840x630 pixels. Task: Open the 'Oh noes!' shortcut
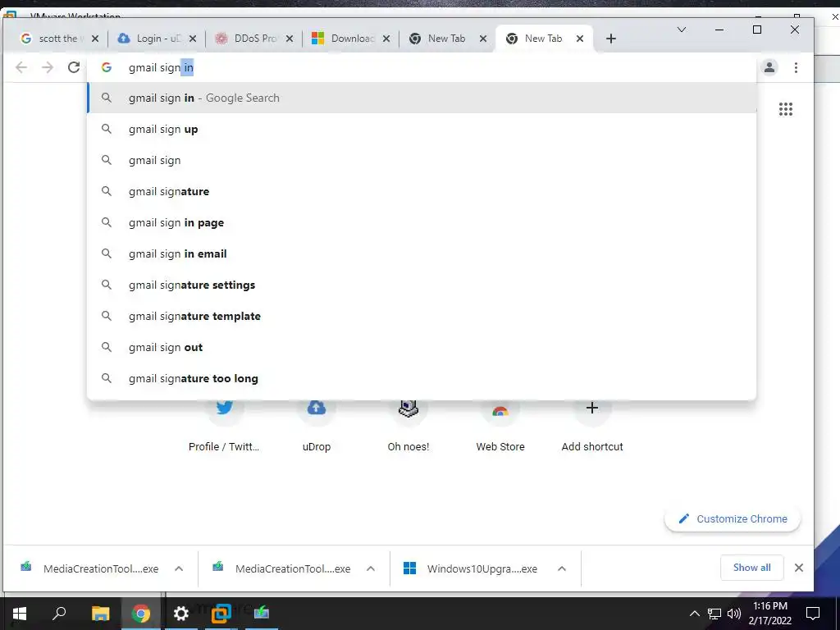tap(409, 426)
